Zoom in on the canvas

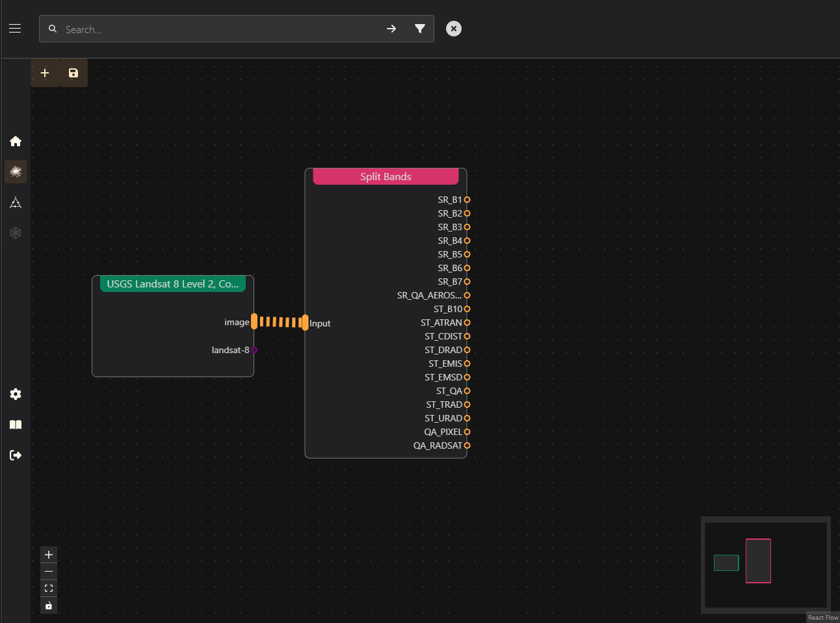pyautogui.click(x=49, y=555)
